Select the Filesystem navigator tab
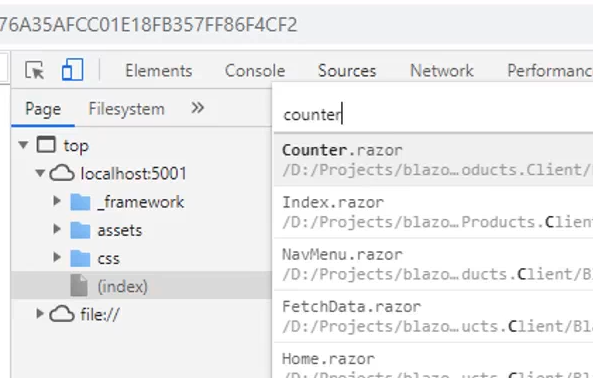The image size is (593, 378). pos(126,109)
